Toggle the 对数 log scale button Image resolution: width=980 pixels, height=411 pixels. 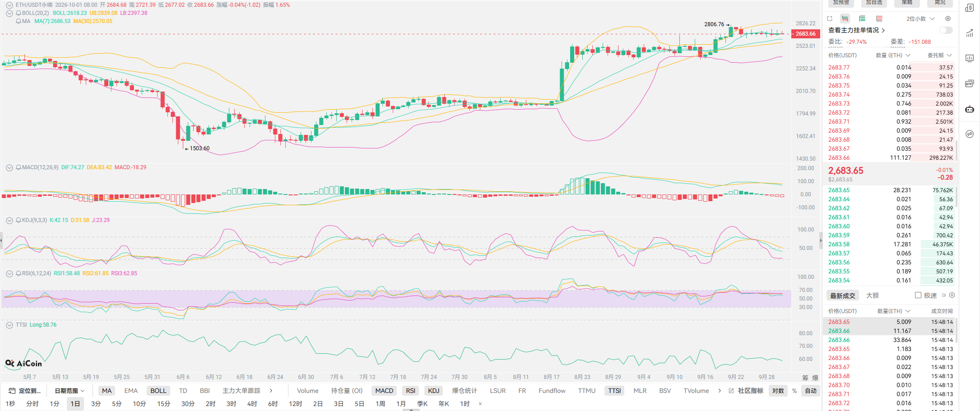pyautogui.click(x=778, y=391)
